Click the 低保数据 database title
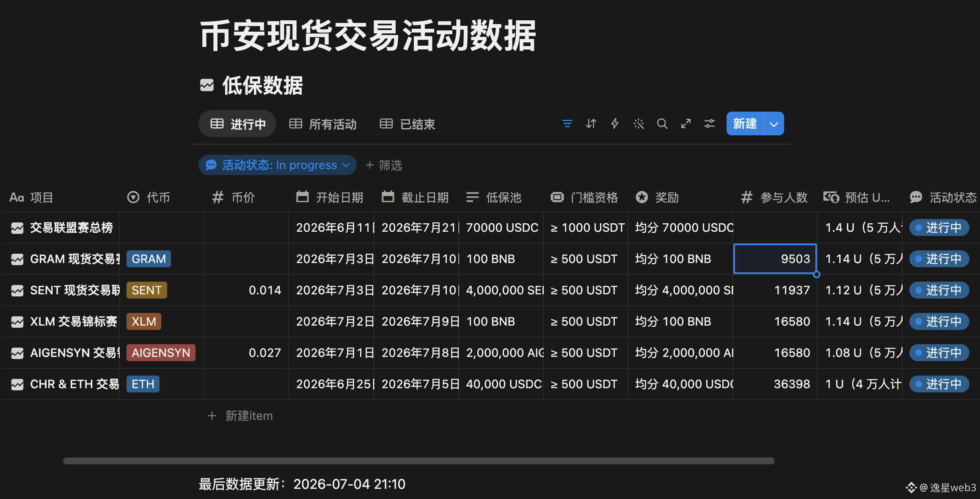 click(263, 85)
